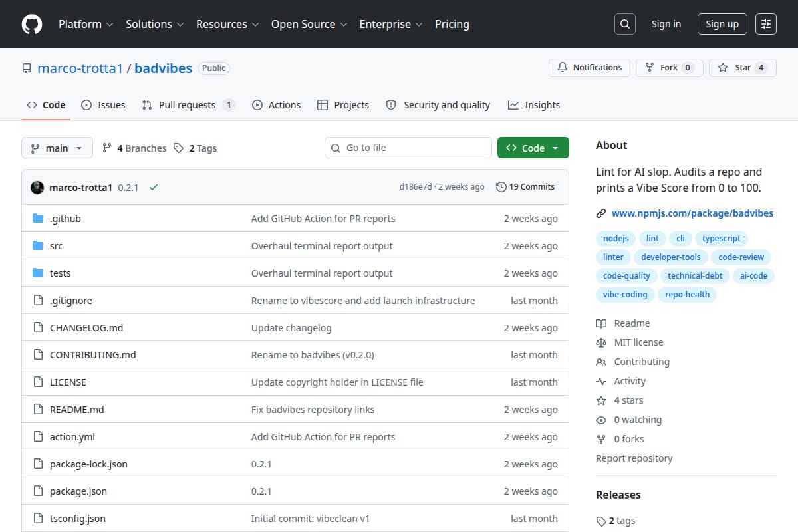Expand the Open Source menu
798x532 pixels.
(309, 24)
